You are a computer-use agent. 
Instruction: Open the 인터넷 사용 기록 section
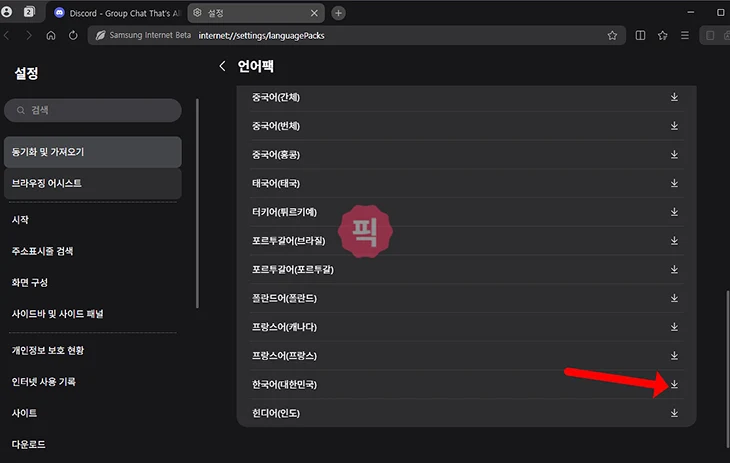coord(93,381)
